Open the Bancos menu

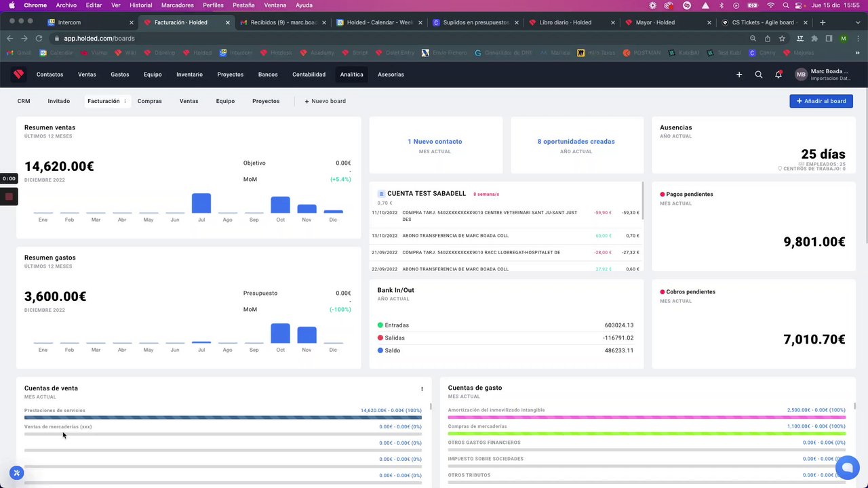coord(268,75)
